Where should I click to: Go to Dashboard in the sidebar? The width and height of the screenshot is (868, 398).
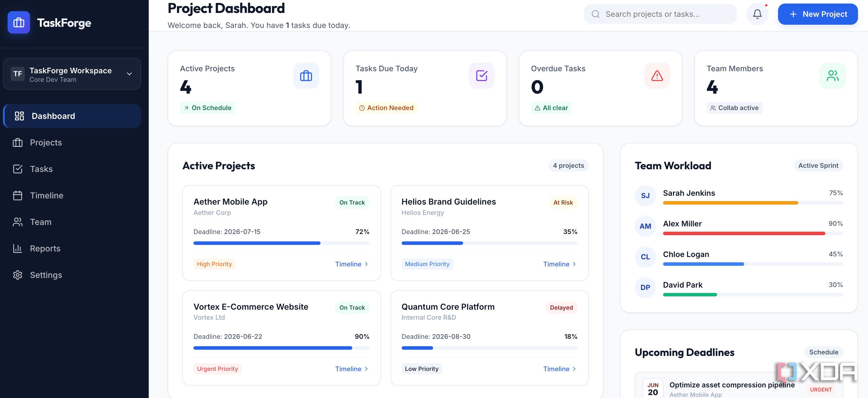[72, 116]
